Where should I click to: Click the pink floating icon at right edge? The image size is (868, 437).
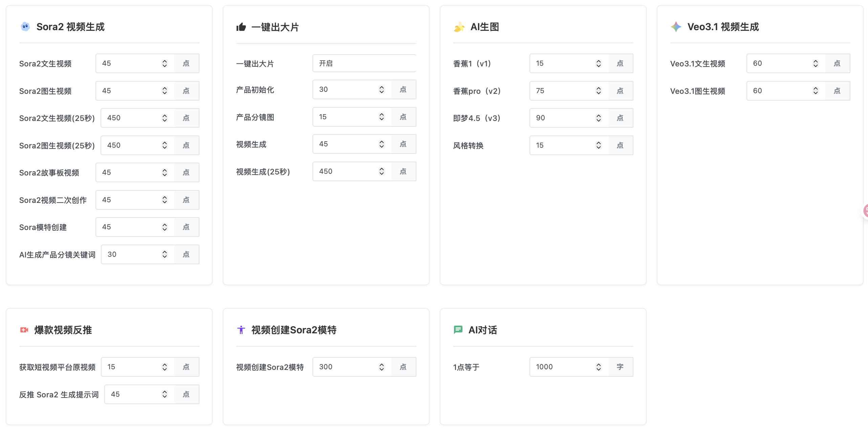(865, 211)
